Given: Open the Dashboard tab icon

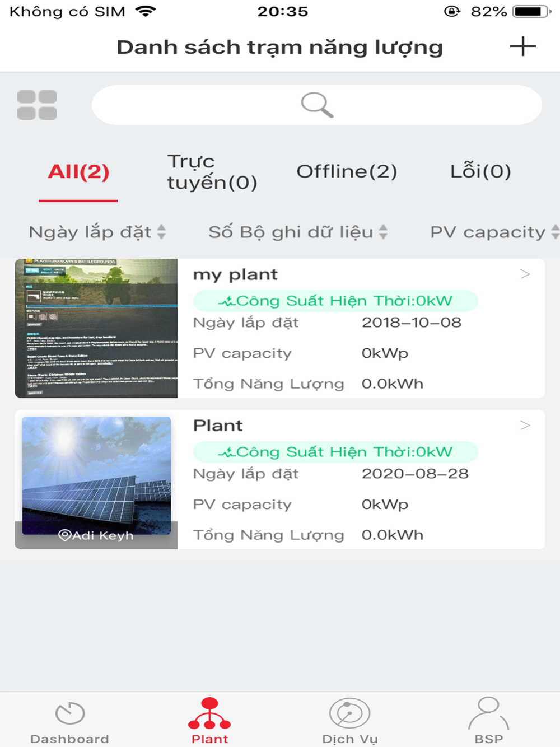Looking at the screenshot, I should [70, 713].
